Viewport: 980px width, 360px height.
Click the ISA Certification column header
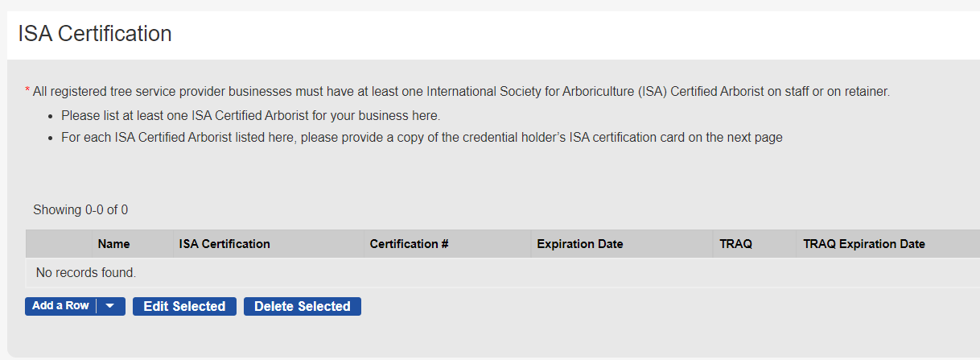click(224, 244)
